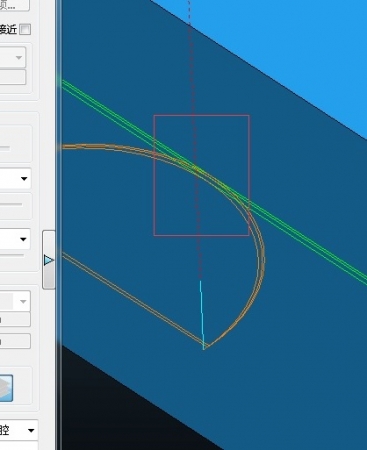Open the grayed dropdown directly above the layers icon fields
The image size is (367, 450).
pos(15,301)
